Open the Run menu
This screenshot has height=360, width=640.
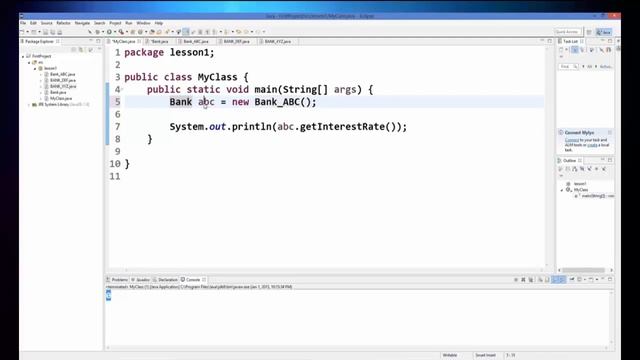point(129,23)
